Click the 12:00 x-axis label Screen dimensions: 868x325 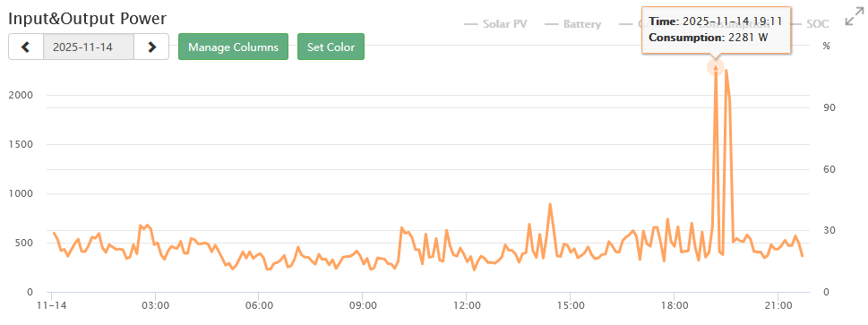(x=467, y=305)
